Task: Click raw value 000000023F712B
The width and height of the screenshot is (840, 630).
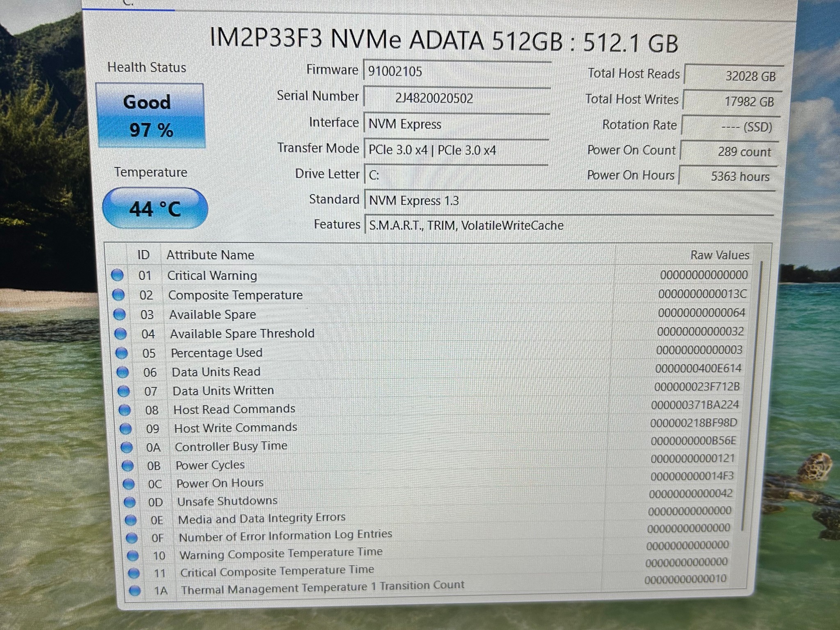Action: click(697, 387)
